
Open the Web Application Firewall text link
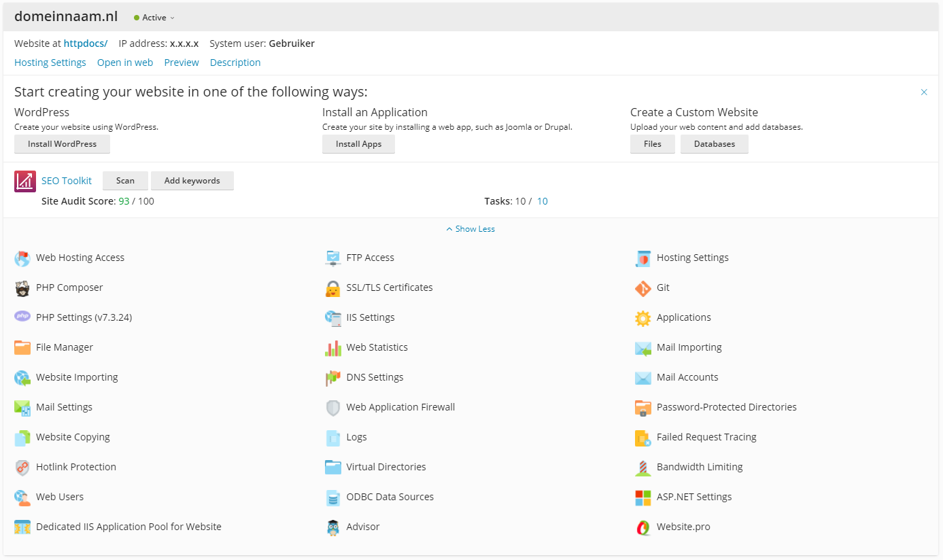click(x=400, y=407)
